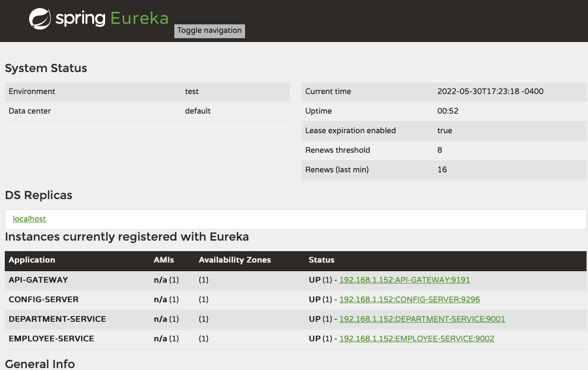
Task: Select the timestamp 2022-05-30T17:23:18 -0400
Action: point(491,91)
